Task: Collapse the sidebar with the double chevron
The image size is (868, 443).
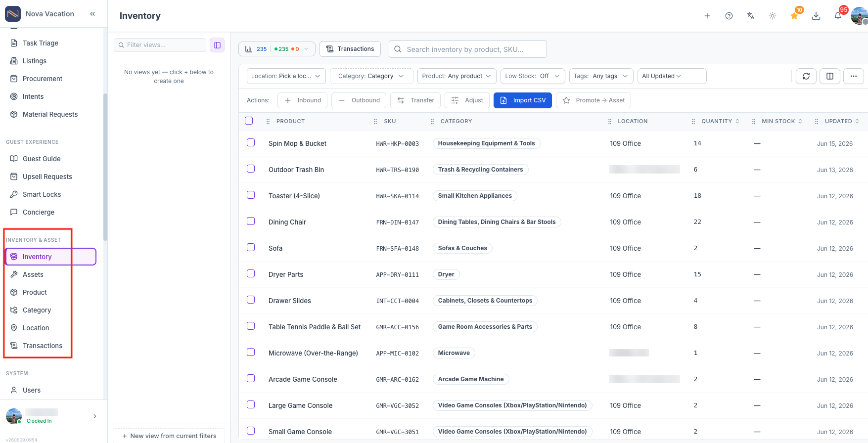Action: pos(92,14)
